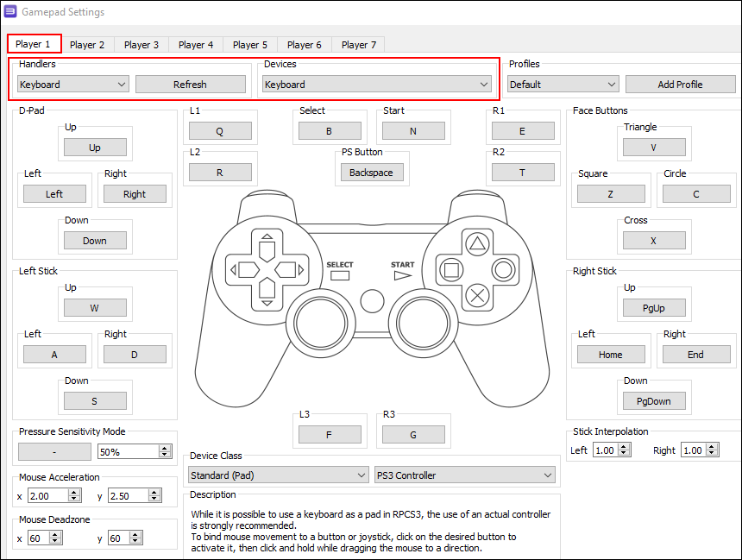
Task: Rebind the Square button Z
Action: point(611,194)
